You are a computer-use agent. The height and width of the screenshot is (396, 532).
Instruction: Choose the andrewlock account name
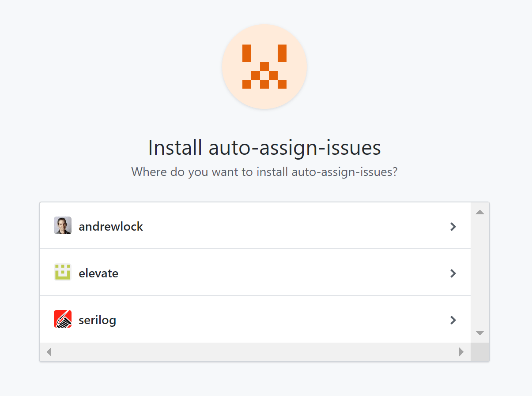tap(111, 226)
